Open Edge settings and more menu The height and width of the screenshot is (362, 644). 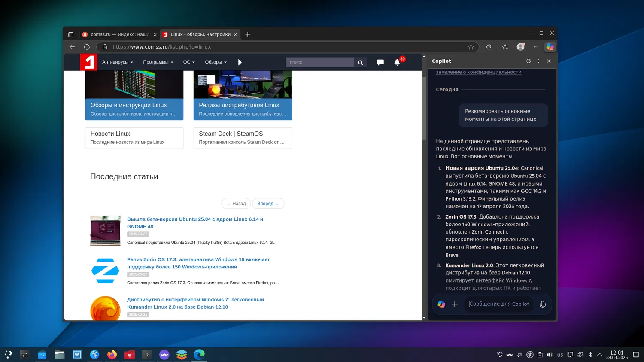click(x=536, y=47)
